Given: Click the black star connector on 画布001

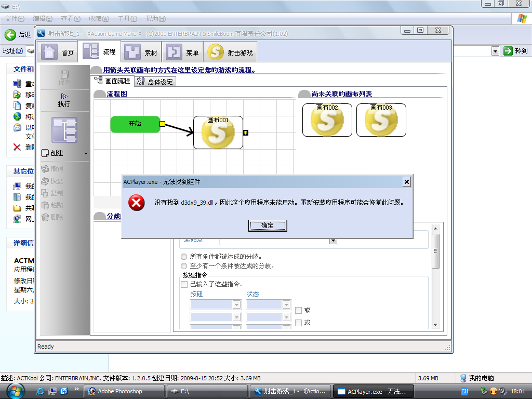Looking at the screenshot, I should (246, 132).
